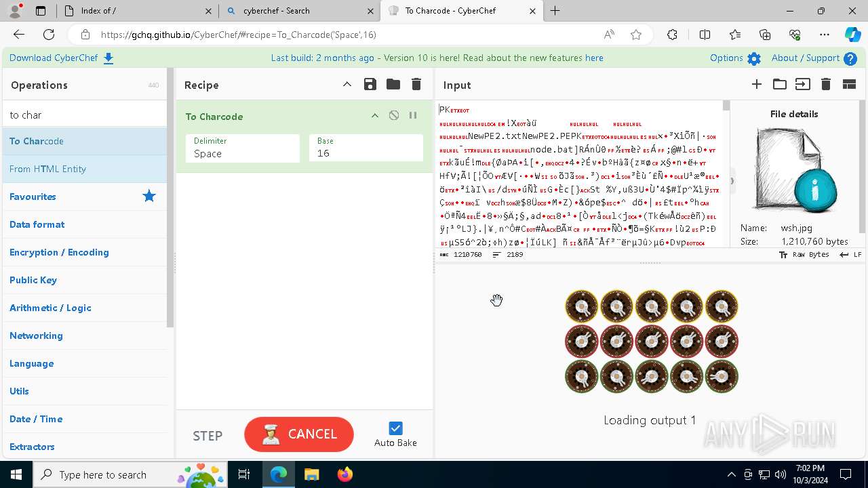Click the STEP button
868x488 pixels.
(x=208, y=436)
